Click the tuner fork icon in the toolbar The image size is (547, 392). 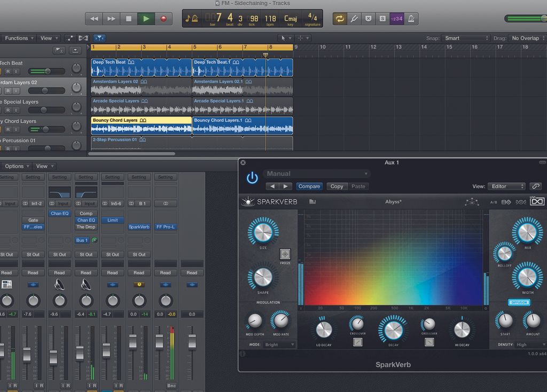(x=354, y=19)
